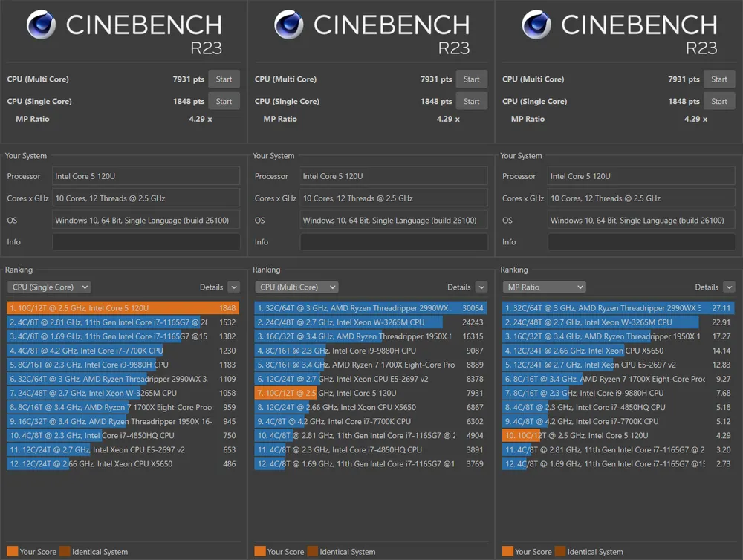Viewport: 743px width, 560px height.
Task: Expand the Details dropdown in the middle window
Action: coord(467,287)
